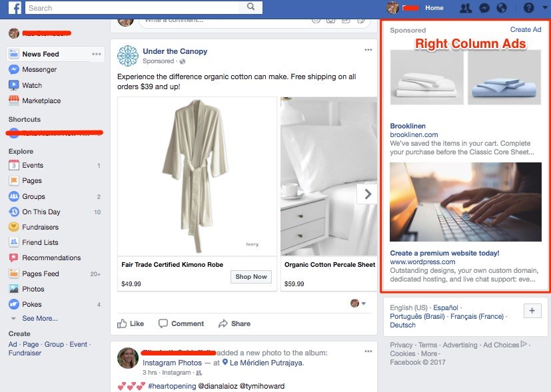
Task: Expand See More in Explore list
Action: [39, 319]
